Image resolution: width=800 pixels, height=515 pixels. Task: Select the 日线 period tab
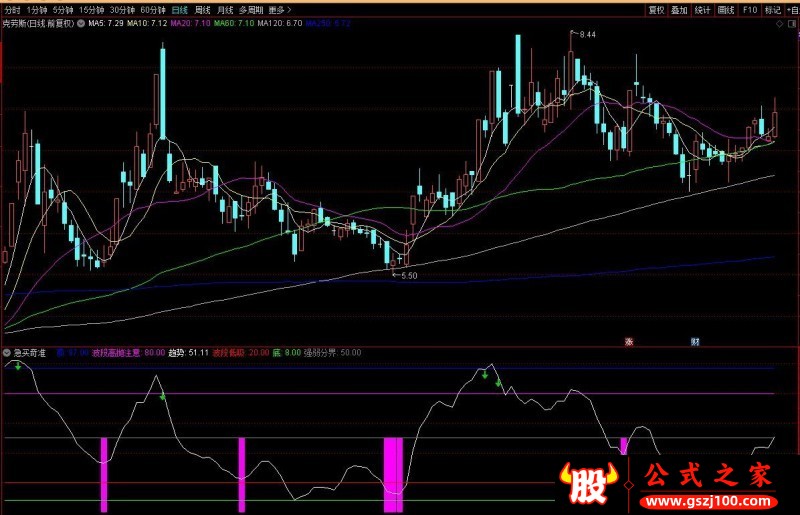179,8
